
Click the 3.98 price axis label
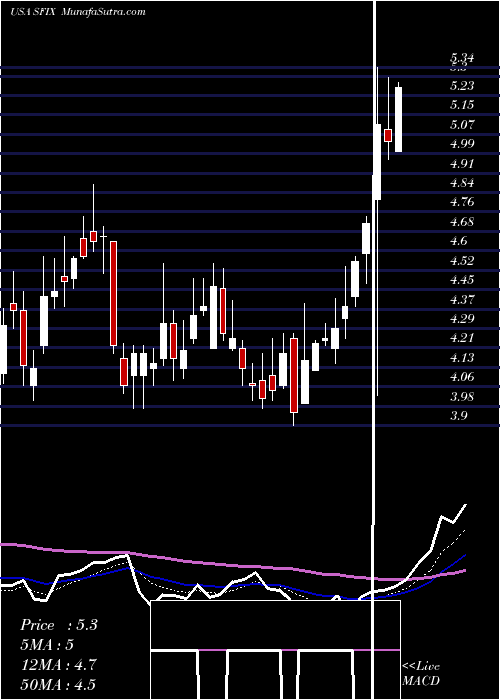pyautogui.click(x=462, y=396)
